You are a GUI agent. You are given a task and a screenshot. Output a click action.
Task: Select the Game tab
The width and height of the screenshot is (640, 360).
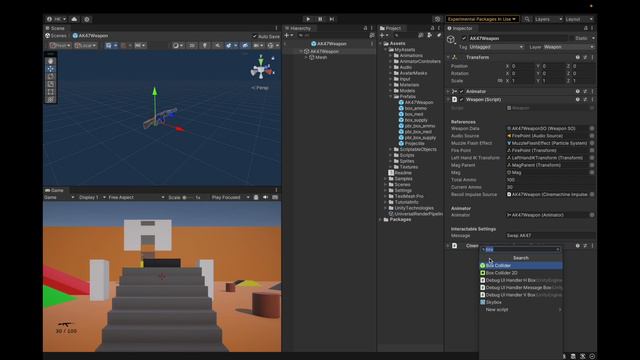55,190
